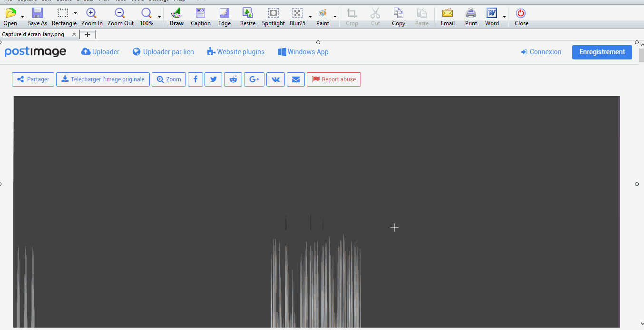Click the Enregistrement button
Screen dimensions: 644x330
[602, 52]
